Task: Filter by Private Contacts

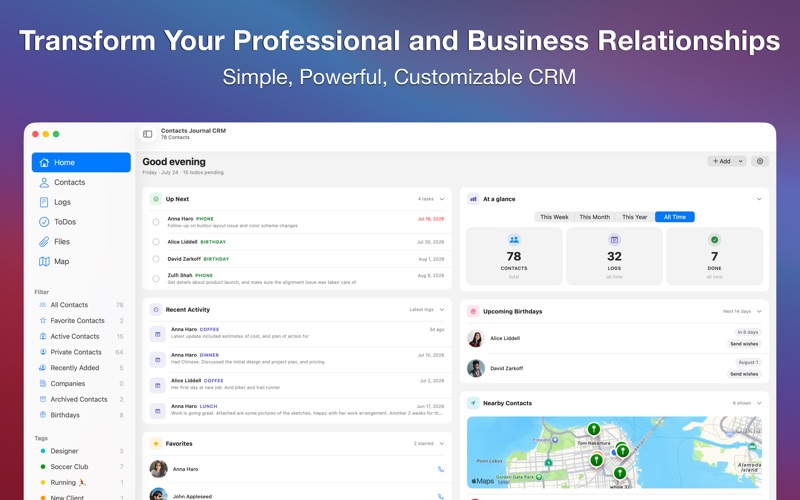Action: coord(81,352)
